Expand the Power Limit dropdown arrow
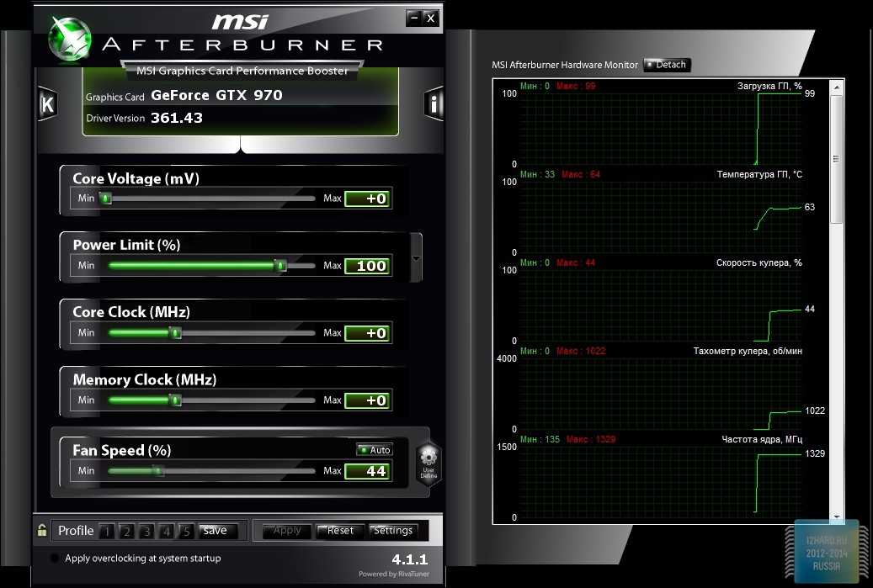The width and height of the screenshot is (873, 588). [416, 257]
